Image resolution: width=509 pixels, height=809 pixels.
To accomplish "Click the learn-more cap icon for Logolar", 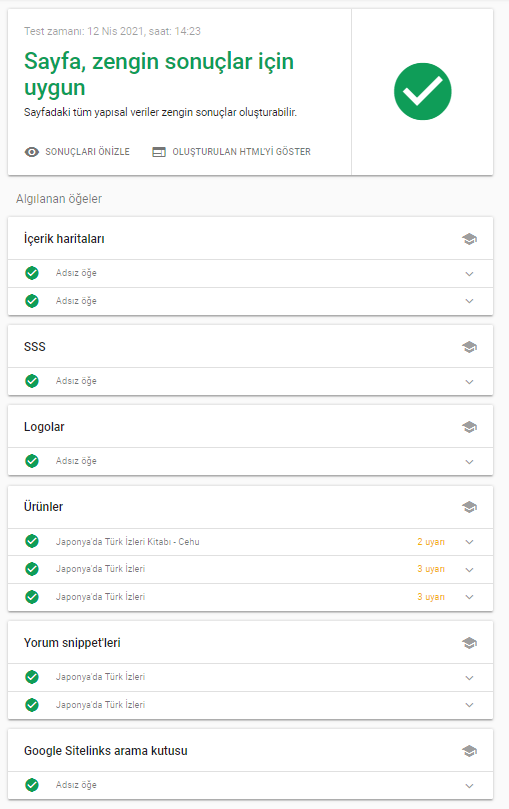I will [469, 427].
